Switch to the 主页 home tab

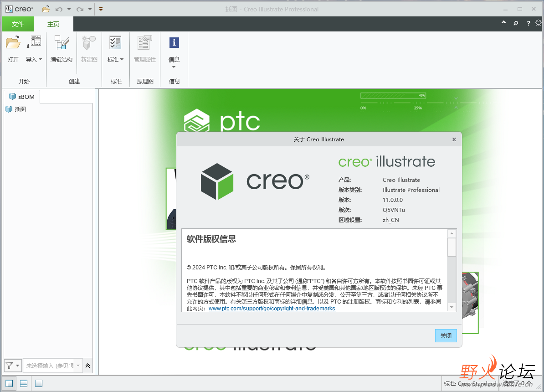coord(53,24)
